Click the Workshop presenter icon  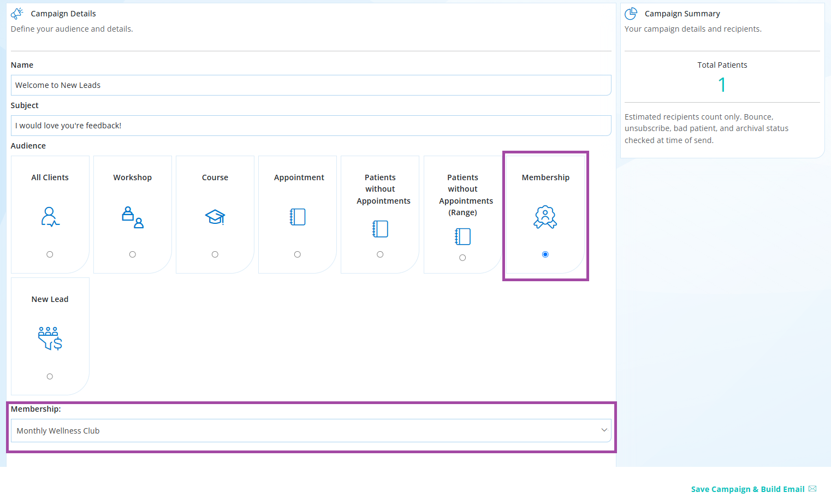(133, 217)
